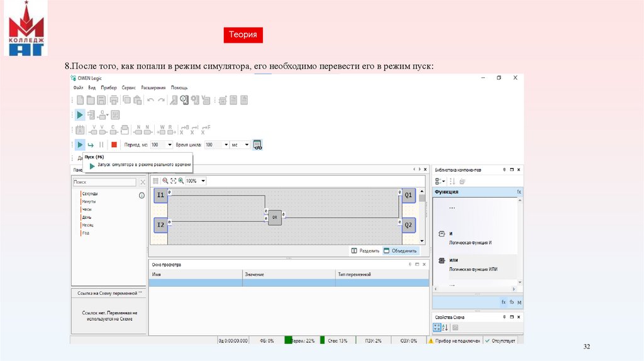
Task: Toggle simulator mode green play icon
Action: pos(80,115)
